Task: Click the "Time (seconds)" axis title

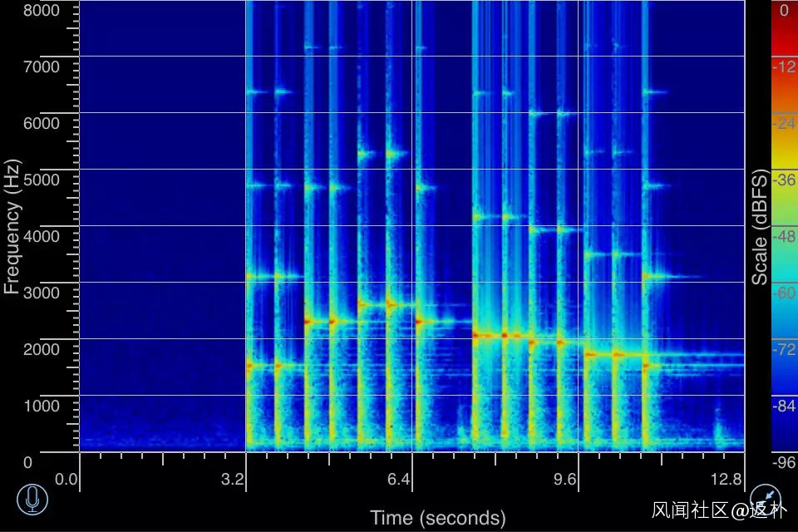Action: pyautogui.click(x=438, y=518)
